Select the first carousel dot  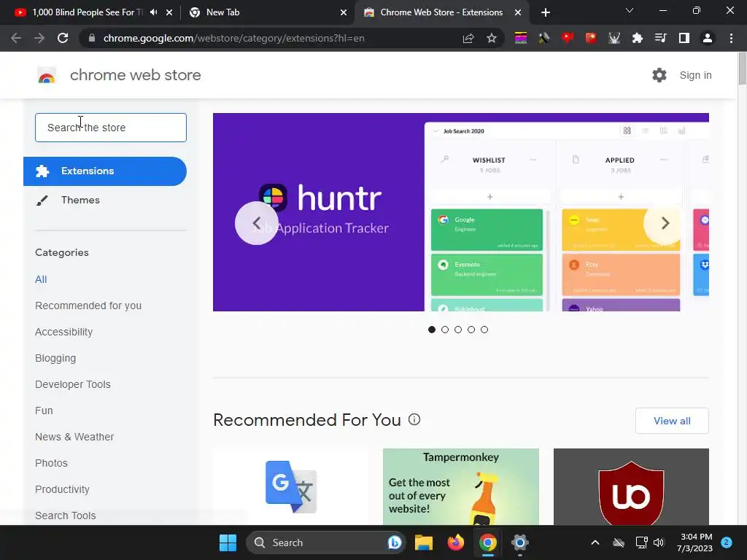click(x=432, y=330)
